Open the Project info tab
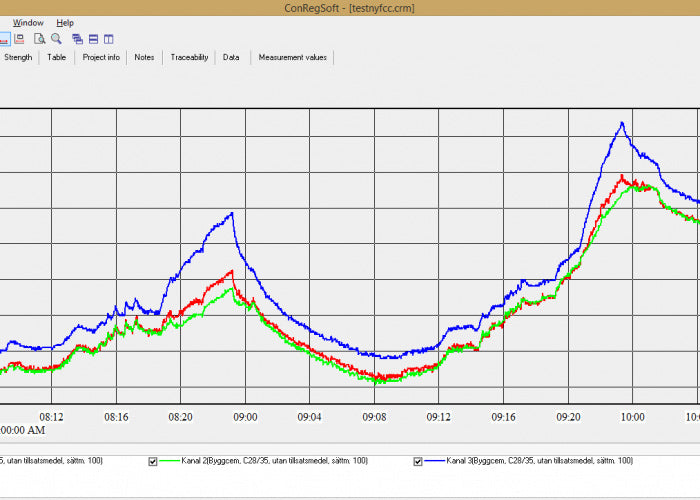700x500 pixels. coord(101,57)
